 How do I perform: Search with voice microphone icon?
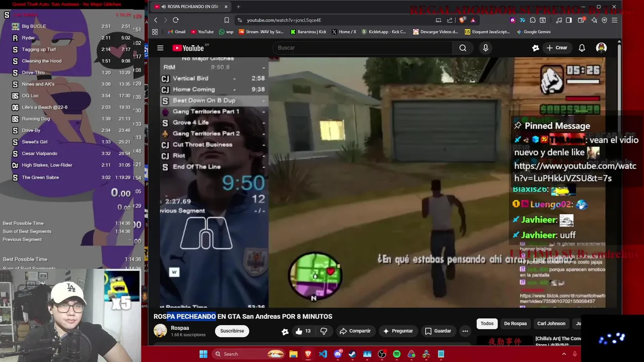[486, 48]
